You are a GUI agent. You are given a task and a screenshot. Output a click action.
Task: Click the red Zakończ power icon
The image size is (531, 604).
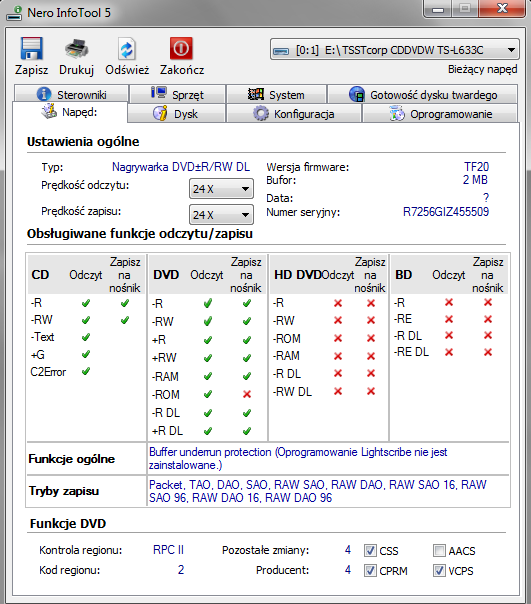pos(181,49)
